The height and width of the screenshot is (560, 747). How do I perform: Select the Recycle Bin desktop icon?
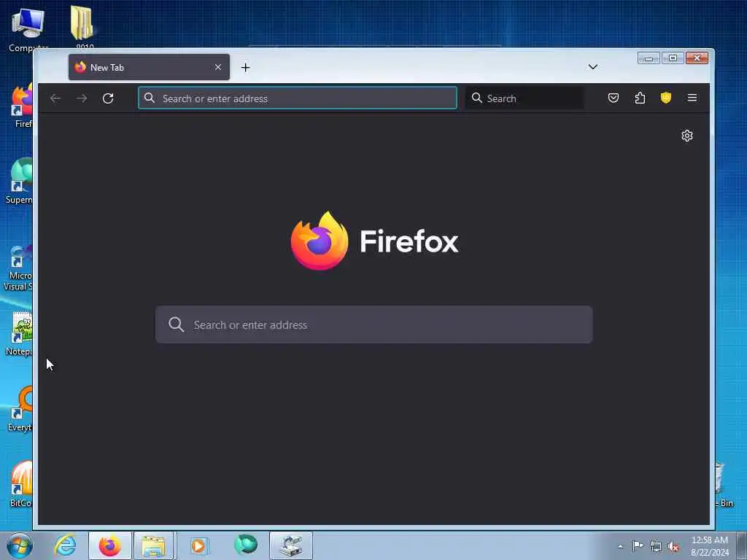click(724, 485)
